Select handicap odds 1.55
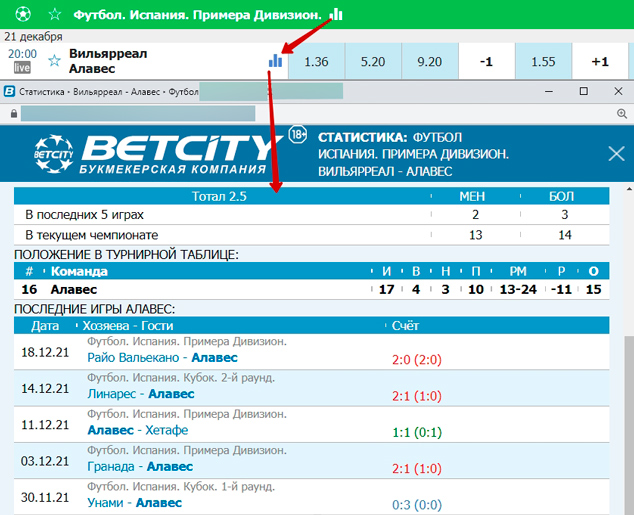The width and height of the screenshot is (634, 515). click(x=543, y=61)
